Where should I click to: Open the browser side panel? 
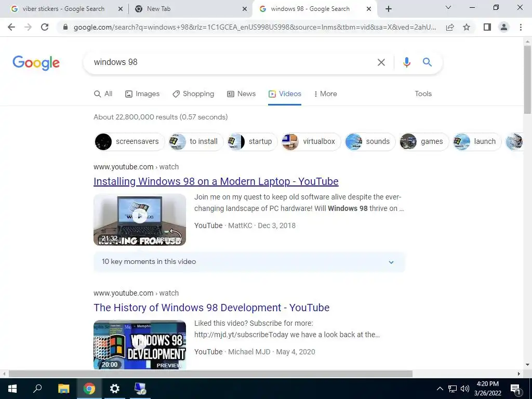(x=487, y=27)
